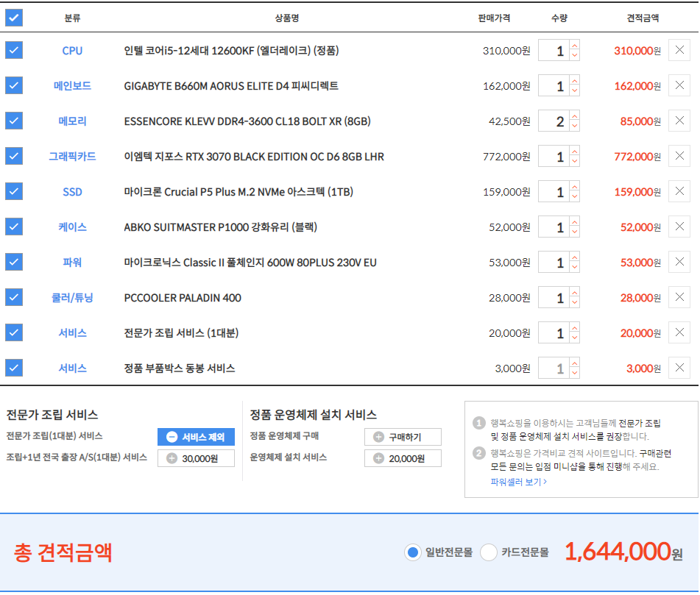
Task: Click 구매하기 for 정품 운영체제
Action: (x=403, y=437)
